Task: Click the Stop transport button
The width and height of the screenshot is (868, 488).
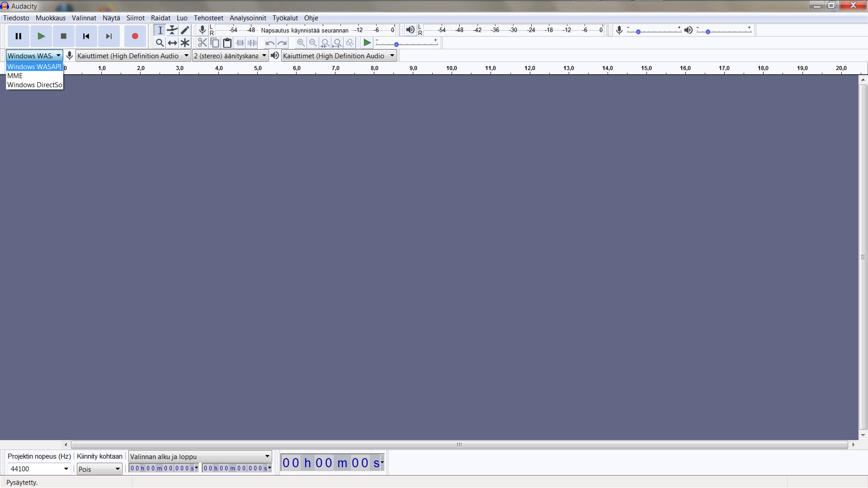Action: coord(64,36)
